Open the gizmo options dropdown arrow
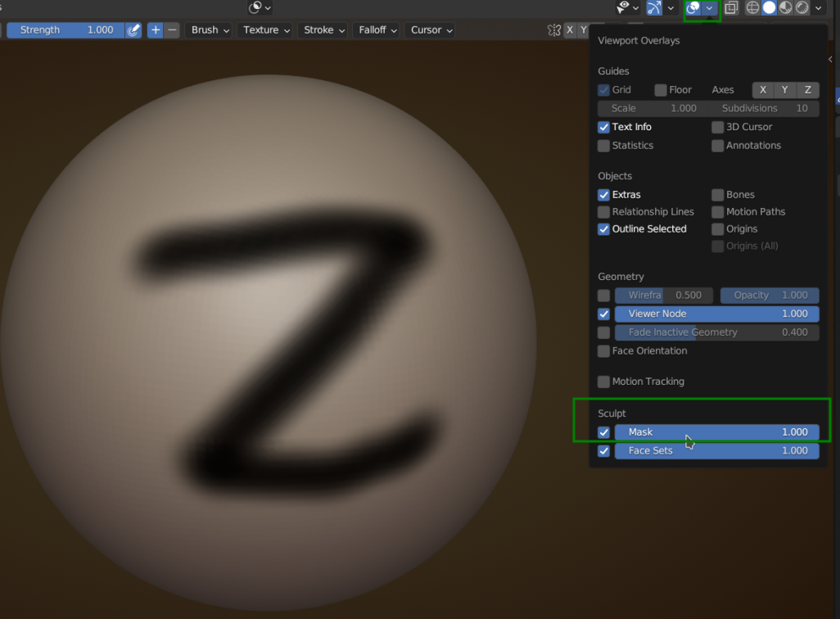 [671, 8]
